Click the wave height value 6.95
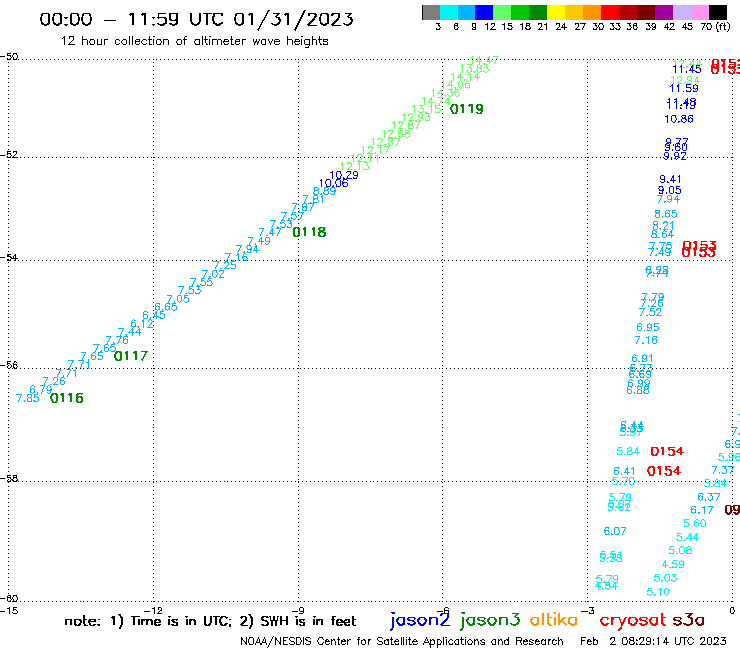Screen dimensions: 740x650 [x=648, y=328]
